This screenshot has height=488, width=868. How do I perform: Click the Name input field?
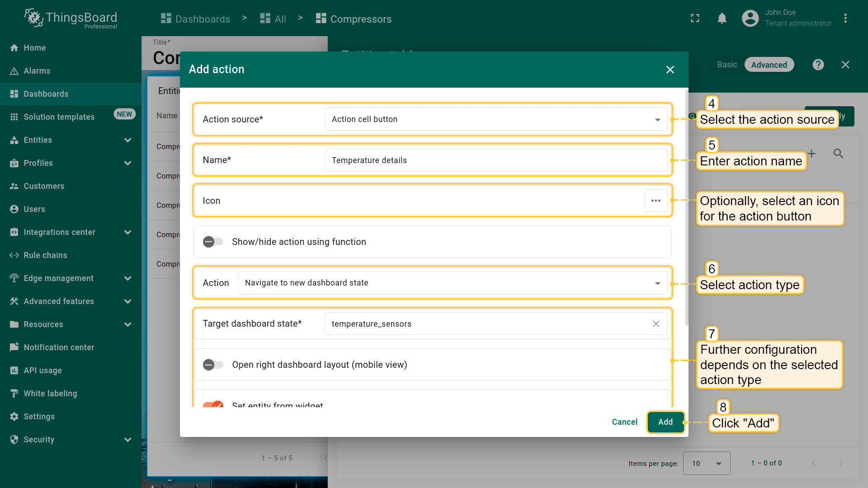tap(495, 160)
